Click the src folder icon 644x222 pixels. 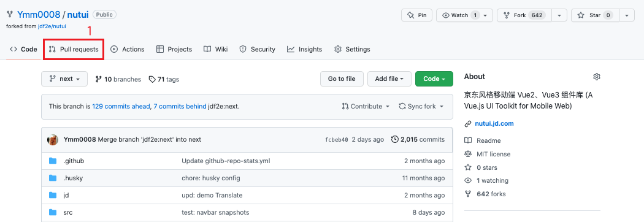tap(53, 213)
